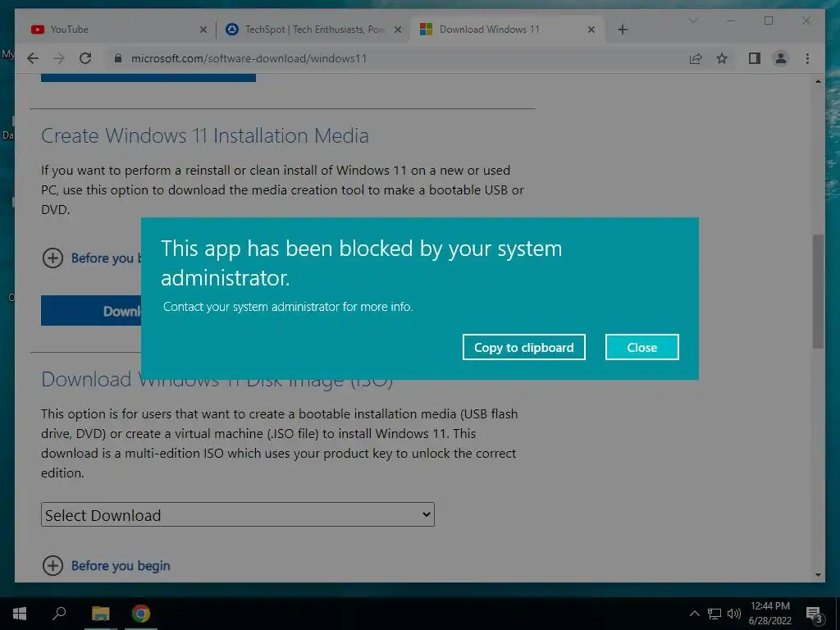The image size is (840, 630).
Task: Open the Windows Start menu
Action: click(20, 614)
